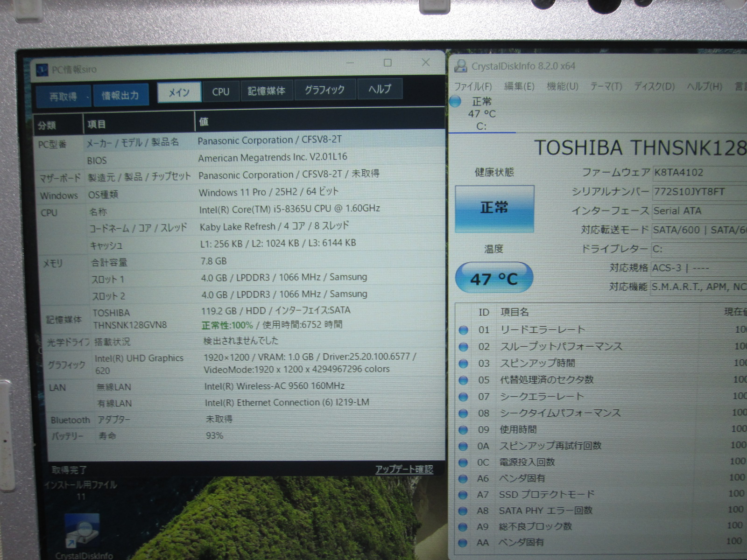Click the status dot for A9 総不良ブロック数
747x560 pixels.
point(463,527)
